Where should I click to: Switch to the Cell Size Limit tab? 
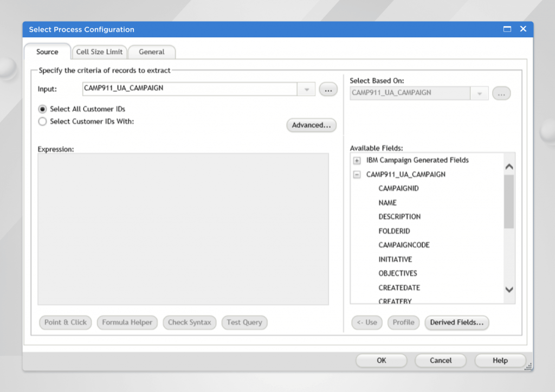[x=100, y=52]
